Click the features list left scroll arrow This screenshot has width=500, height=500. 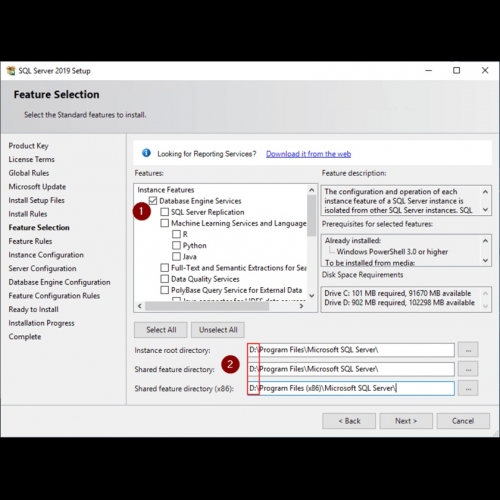point(140,306)
